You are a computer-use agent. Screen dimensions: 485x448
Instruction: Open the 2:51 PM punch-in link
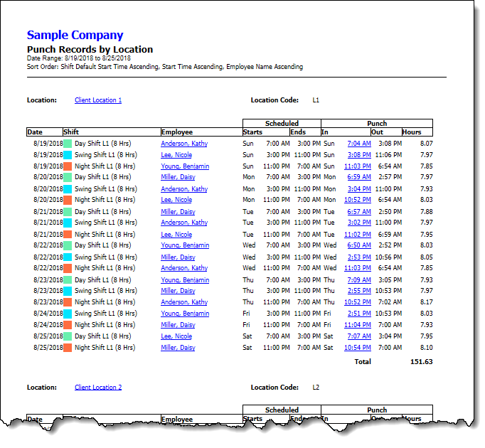pyautogui.click(x=359, y=313)
